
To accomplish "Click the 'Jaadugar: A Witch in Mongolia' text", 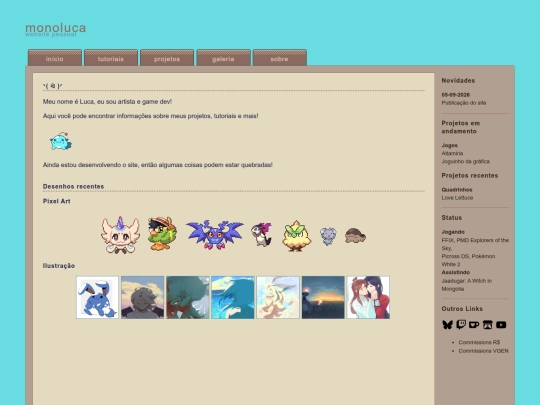I will click(467, 285).
